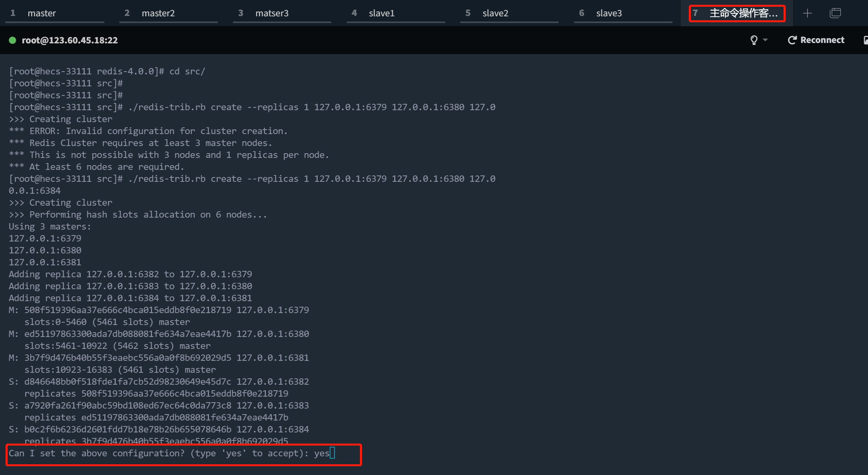The image size is (868, 475).
Task: Click the green connection status dot
Action: (x=12, y=40)
